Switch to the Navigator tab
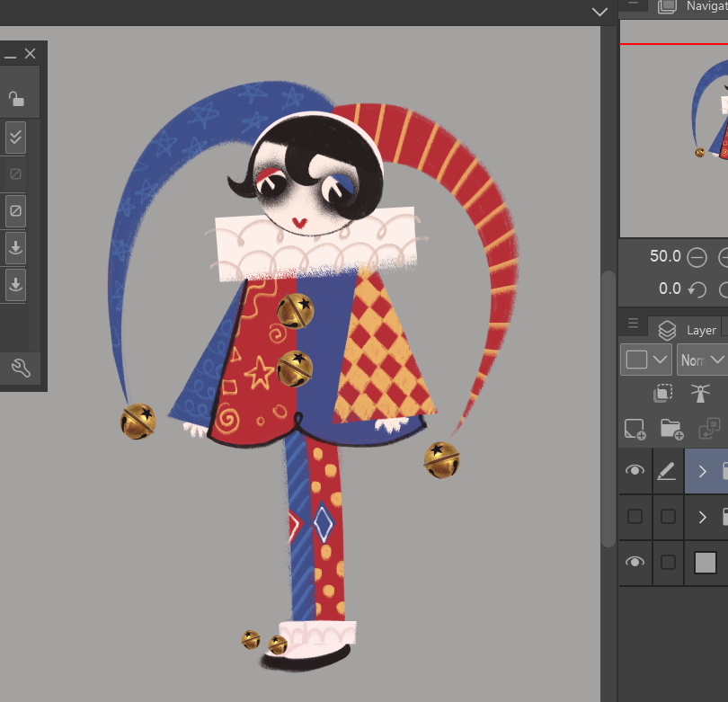The image size is (728, 702). 693,6
